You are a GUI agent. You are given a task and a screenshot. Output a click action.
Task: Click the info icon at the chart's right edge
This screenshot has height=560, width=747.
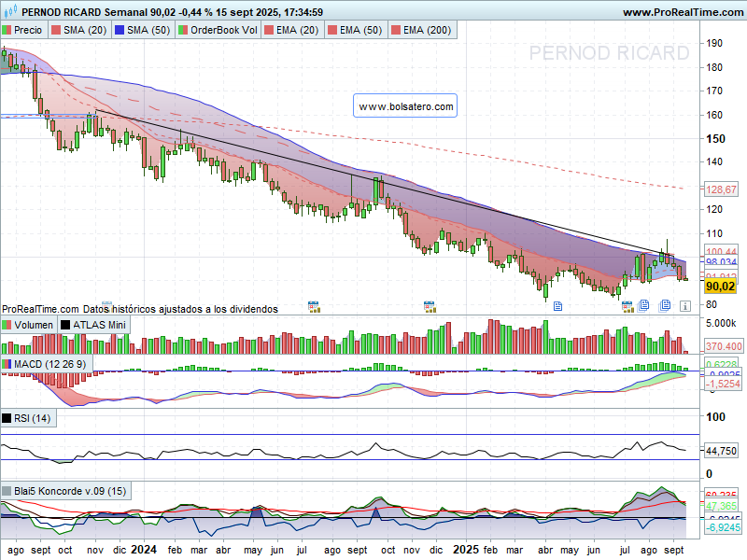(x=685, y=306)
